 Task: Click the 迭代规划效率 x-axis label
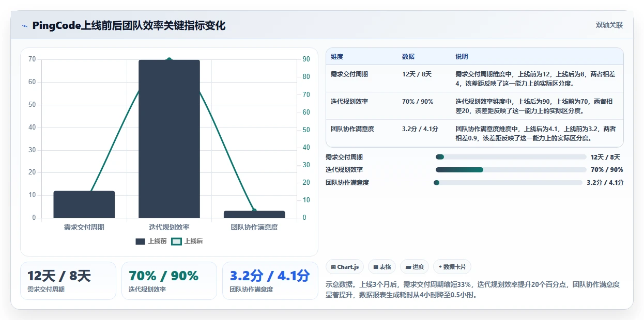(x=169, y=227)
